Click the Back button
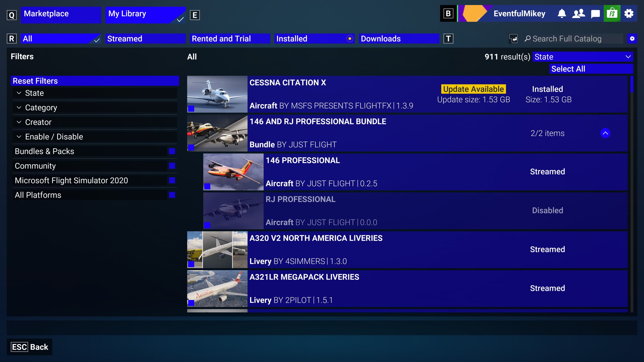The height and width of the screenshot is (362, 644). (x=30, y=347)
